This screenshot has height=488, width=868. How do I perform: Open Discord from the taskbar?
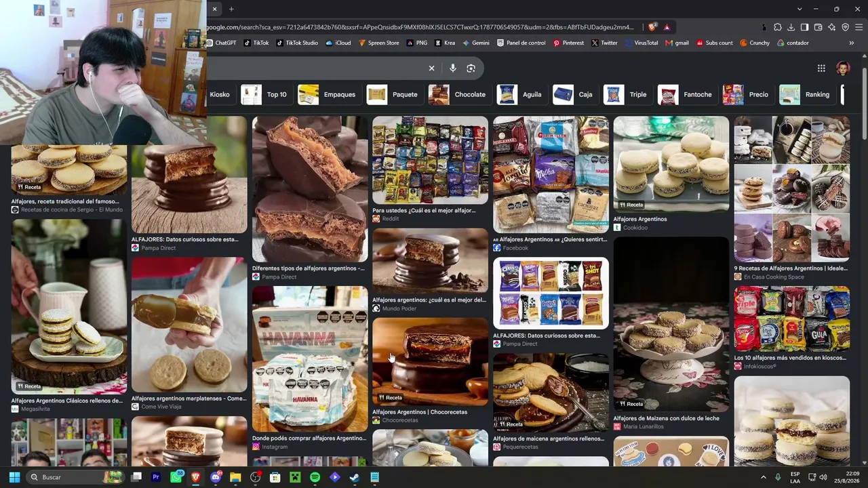(x=216, y=477)
